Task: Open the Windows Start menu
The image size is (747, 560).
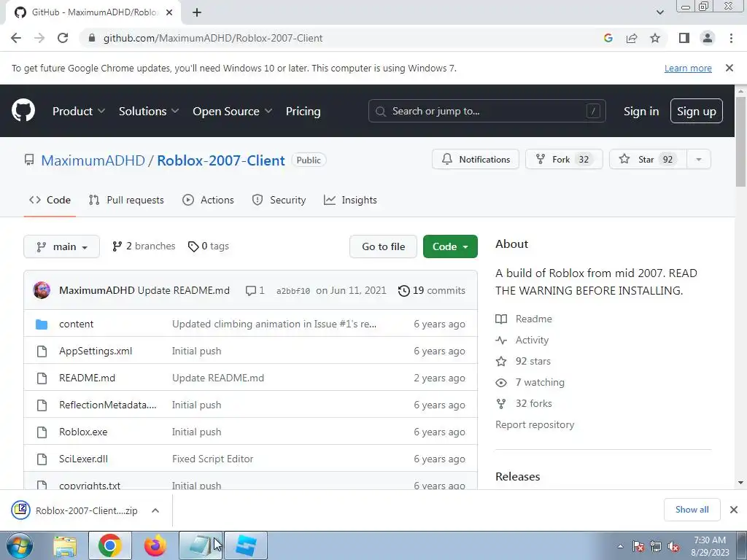Action: click(20, 545)
